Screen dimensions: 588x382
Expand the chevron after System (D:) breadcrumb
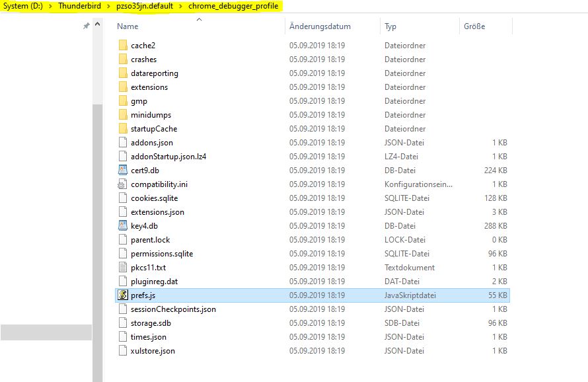pyautogui.click(x=50, y=6)
